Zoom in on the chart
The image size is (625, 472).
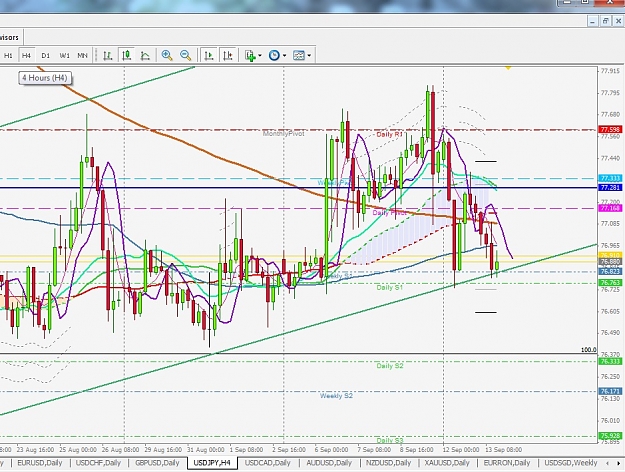[167, 55]
